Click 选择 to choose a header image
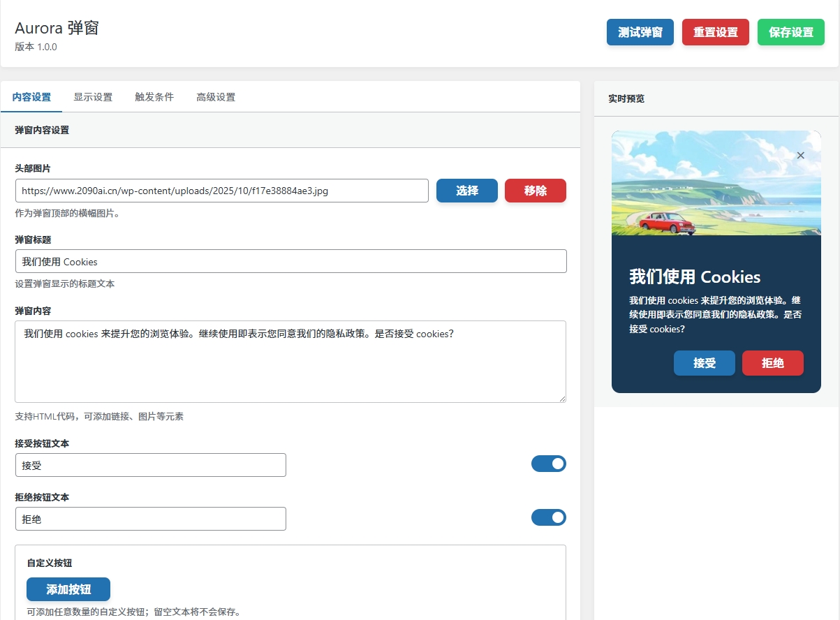This screenshot has width=840, height=620. 466,191
